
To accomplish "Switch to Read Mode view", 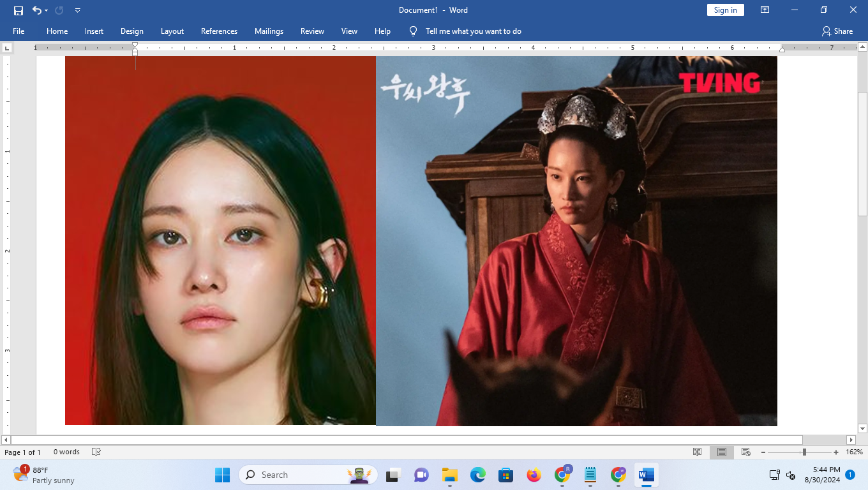I will click(698, 452).
